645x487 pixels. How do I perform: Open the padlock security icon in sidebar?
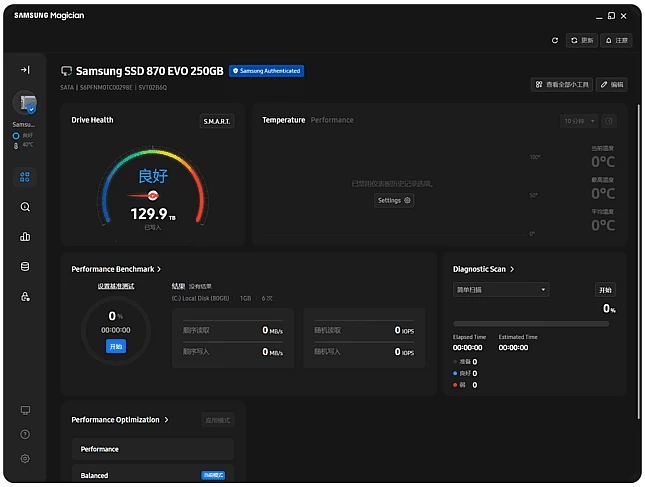click(25, 297)
